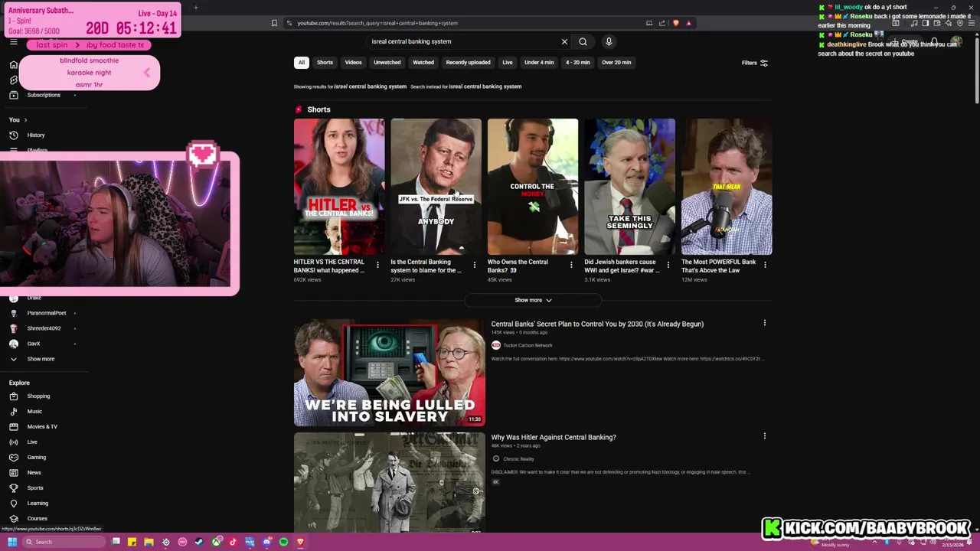This screenshot has width=980, height=551.
Task: Open Live in Explore
Action: pyautogui.click(x=32, y=442)
